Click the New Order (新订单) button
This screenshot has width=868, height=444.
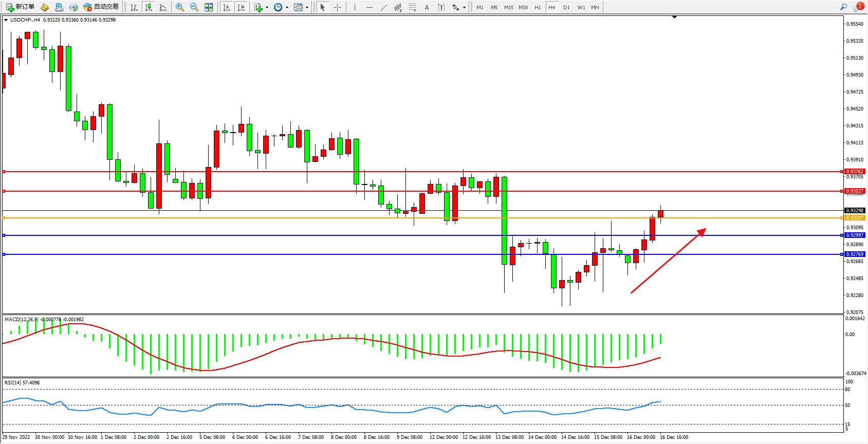pos(21,7)
